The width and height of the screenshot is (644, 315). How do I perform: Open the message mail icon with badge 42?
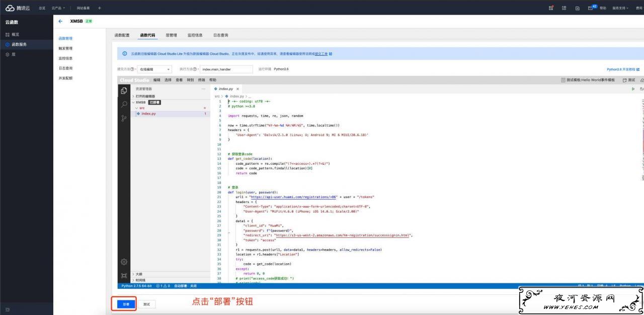pyautogui.click(x=591, y=8)
